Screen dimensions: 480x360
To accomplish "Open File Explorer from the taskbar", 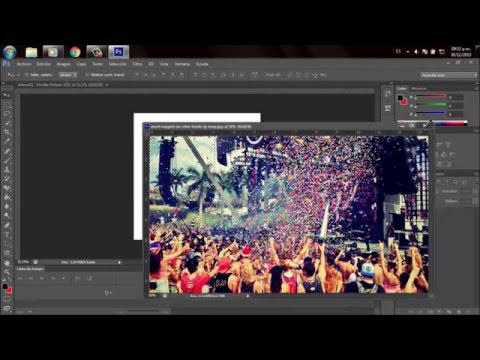I will click(31, 52).
